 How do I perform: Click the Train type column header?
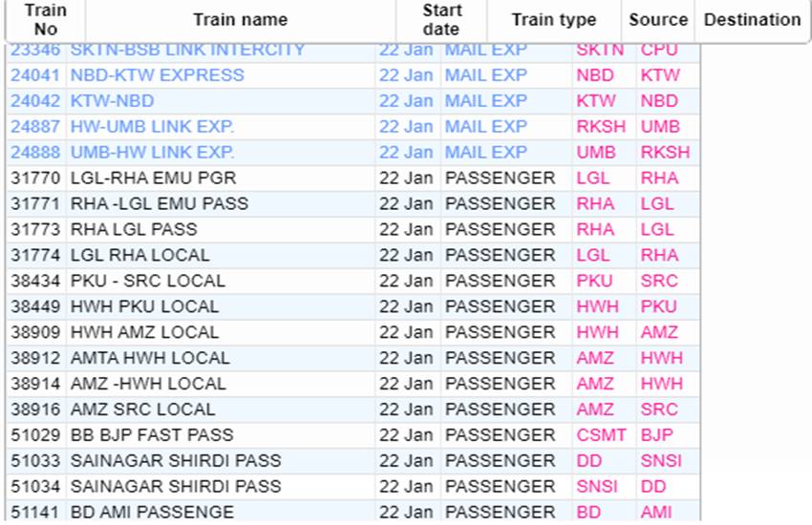[x=553, y=20]
